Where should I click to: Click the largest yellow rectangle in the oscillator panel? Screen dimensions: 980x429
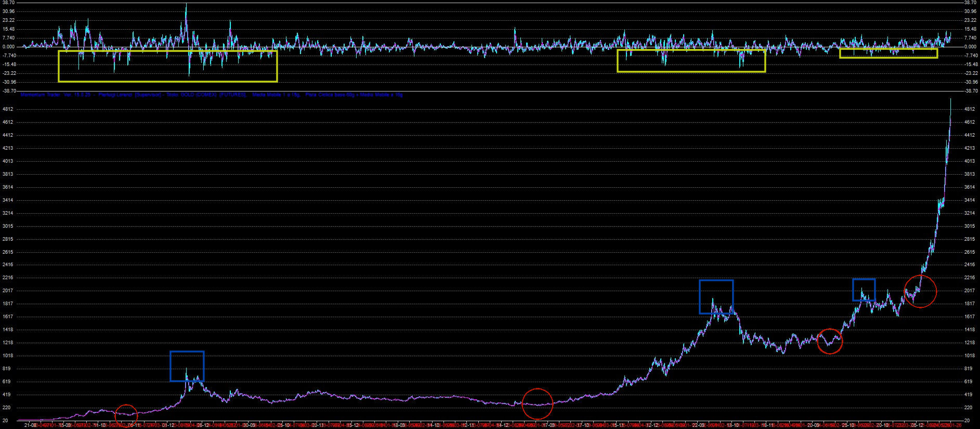[x=167, y=66]
